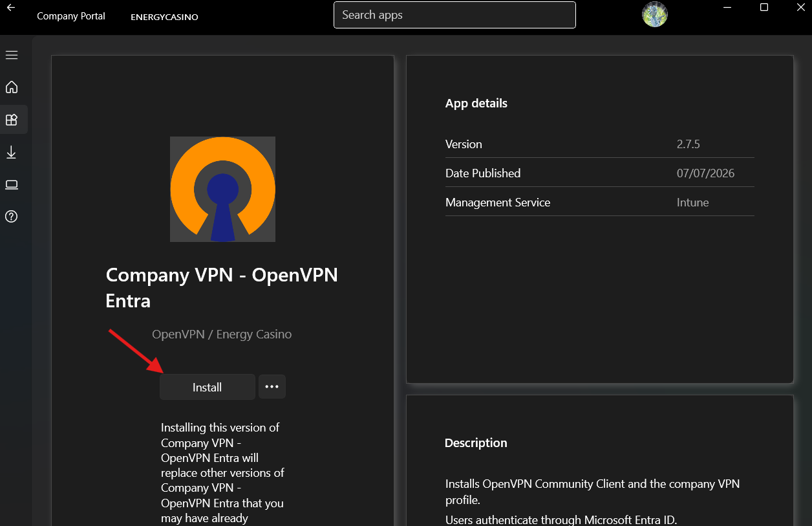Click the Management Service label
Image resolution: width=812 pixels, height=526 pixels.
[x=498, y=203]
